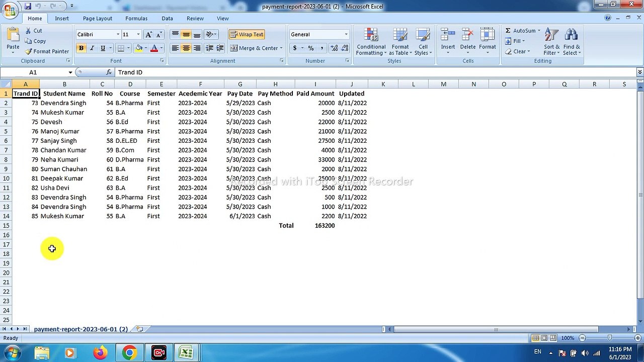Cut the selected cell

(33, 31)
